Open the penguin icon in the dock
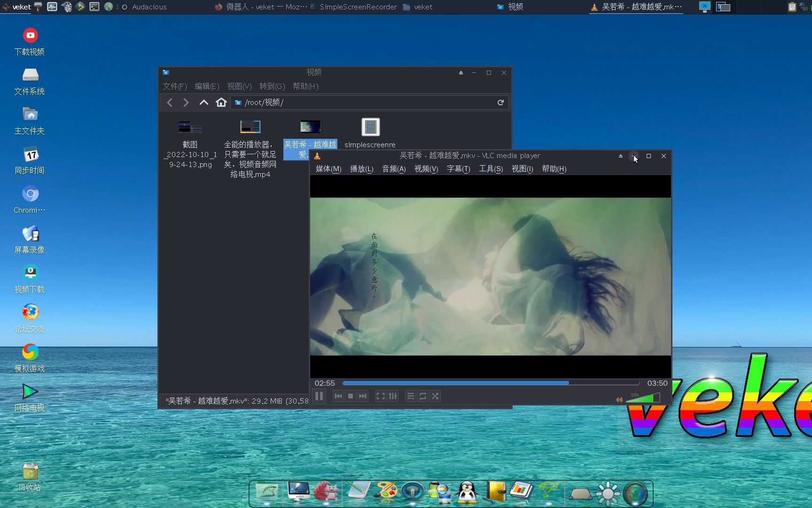 coord(467,492)
